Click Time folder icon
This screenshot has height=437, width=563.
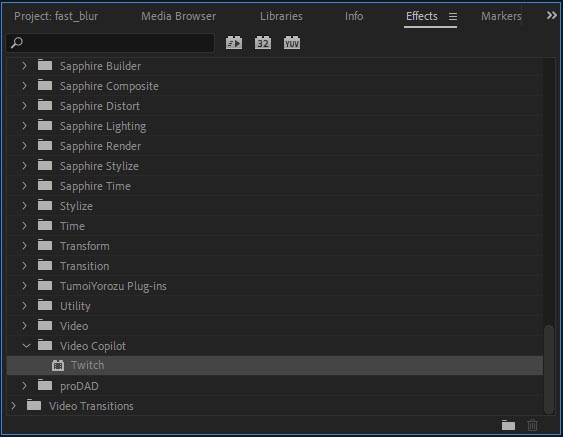click(45, 225)
